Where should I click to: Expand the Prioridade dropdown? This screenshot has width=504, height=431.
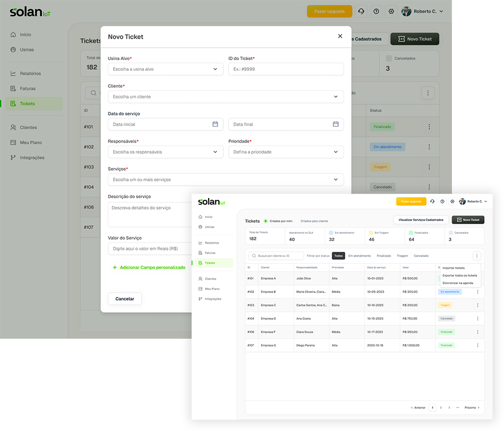[286, 152]
